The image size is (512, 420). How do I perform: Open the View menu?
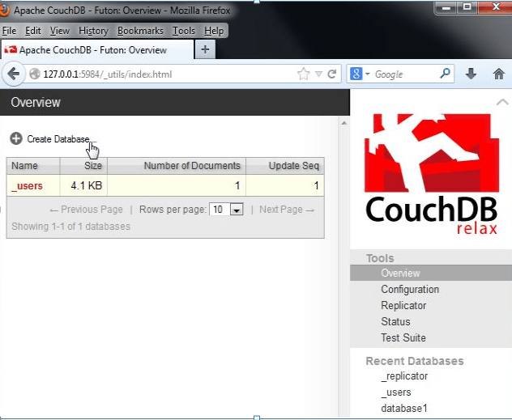[x=60, y=31]
